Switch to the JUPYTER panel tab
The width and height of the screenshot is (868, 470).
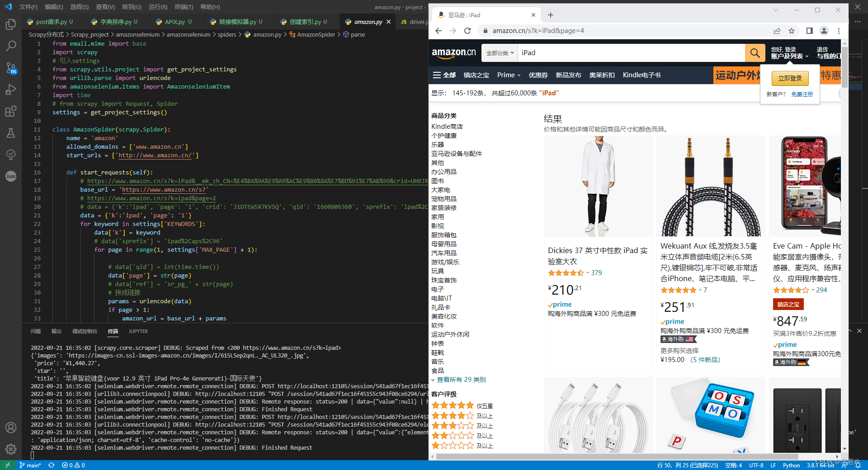coord(138,331)
